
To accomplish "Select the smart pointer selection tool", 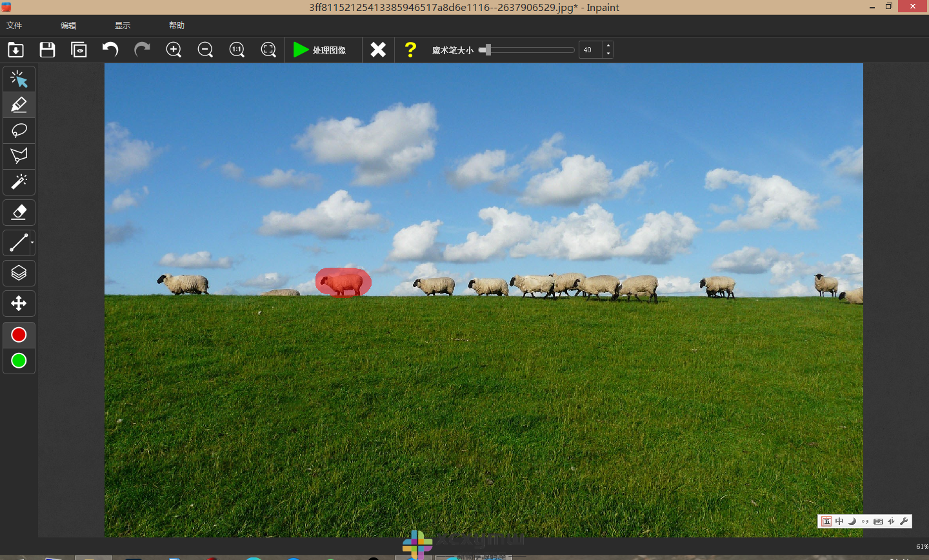I will [19, 79].
